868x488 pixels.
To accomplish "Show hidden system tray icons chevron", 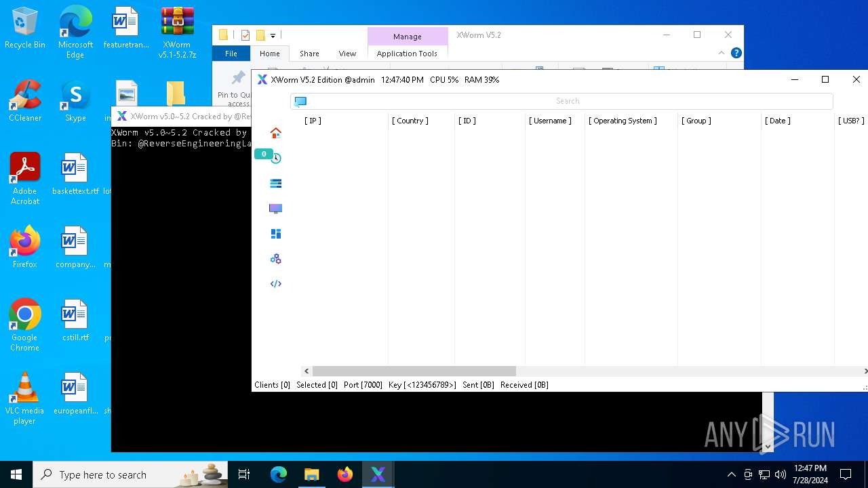I will point(731,474).
